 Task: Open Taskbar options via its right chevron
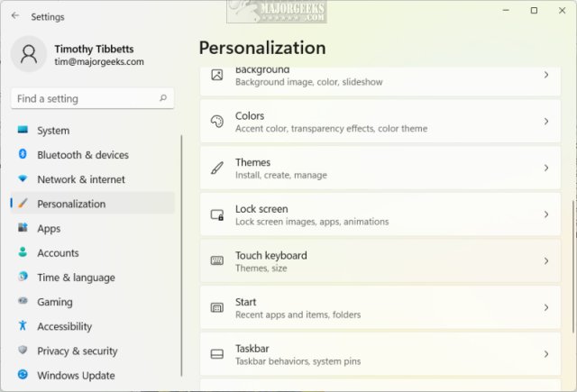point(546,354)
